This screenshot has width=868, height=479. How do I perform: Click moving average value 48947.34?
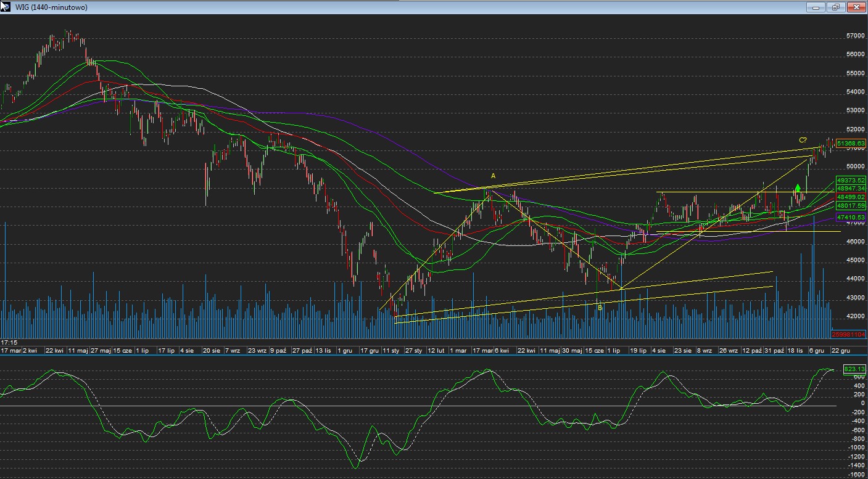[x=851, y=188]
